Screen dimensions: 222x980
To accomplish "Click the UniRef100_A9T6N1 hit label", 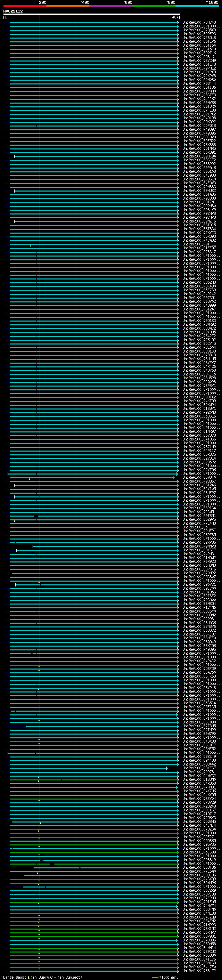I will tap(199, 516).
